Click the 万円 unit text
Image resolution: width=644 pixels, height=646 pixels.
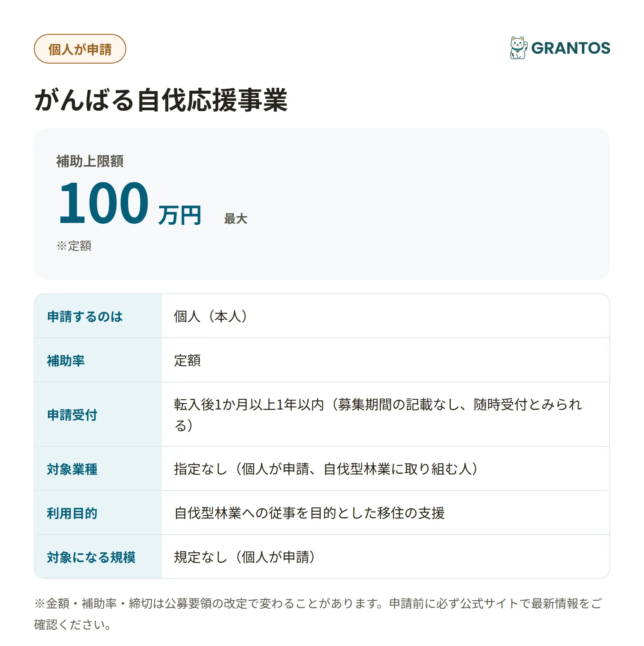180,215
